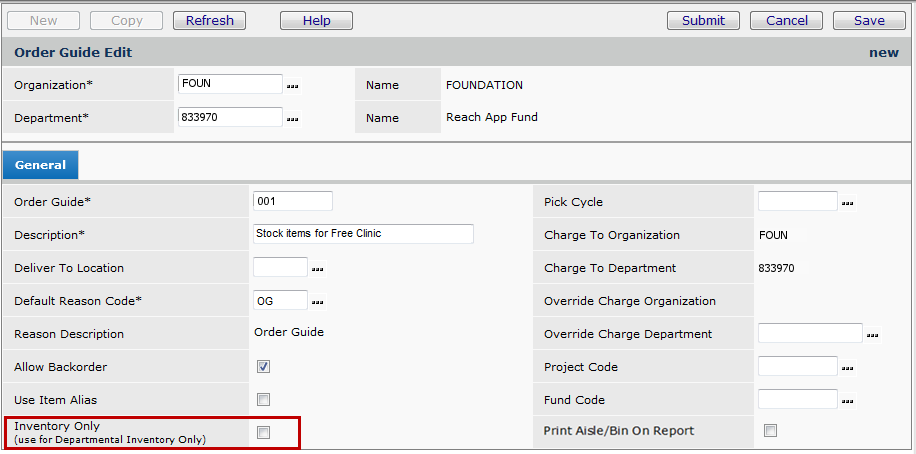The width and height of the screenshot is (916, 454).
Task: Click the Refresh button
Action: (x=209, y=20)
